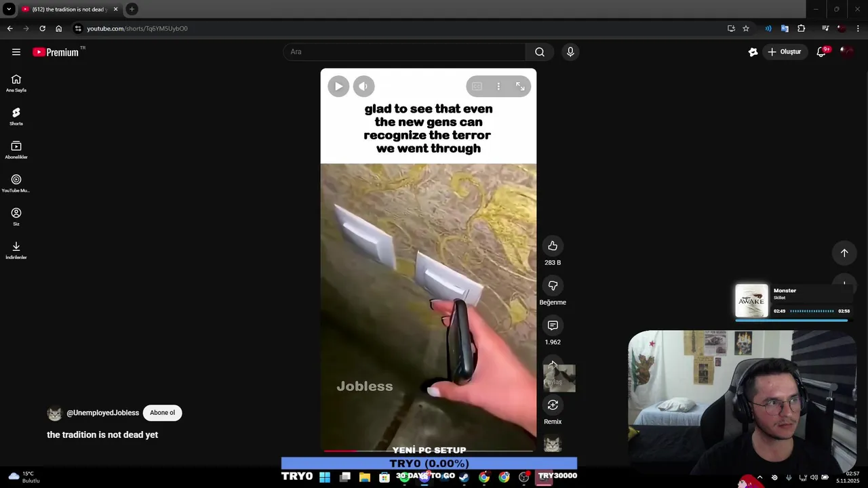Open the YouTube hamburger guide menu
The height and width of the screenshot is (488, 868).
[16, 52]
